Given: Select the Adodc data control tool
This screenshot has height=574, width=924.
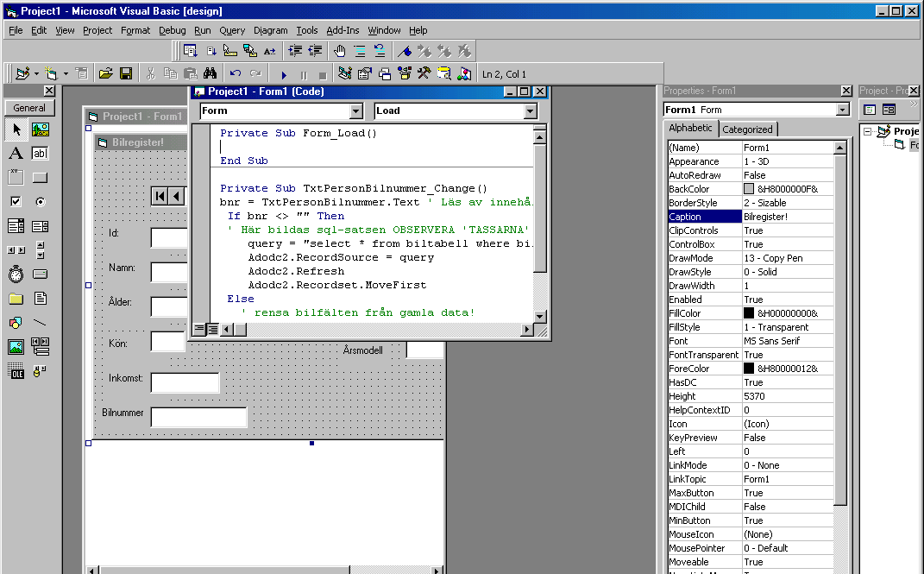Looking at the screenshot, I should pos(40,370).
